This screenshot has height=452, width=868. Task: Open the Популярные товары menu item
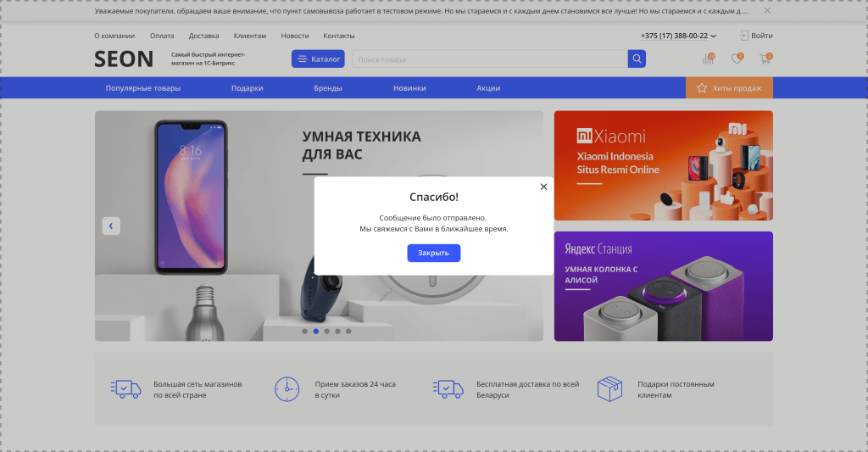(x=143, y=88)
